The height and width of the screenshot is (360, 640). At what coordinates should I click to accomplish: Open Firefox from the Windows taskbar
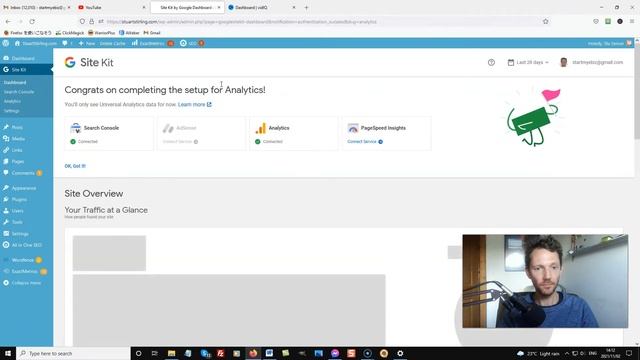click(x=253, y=353)
